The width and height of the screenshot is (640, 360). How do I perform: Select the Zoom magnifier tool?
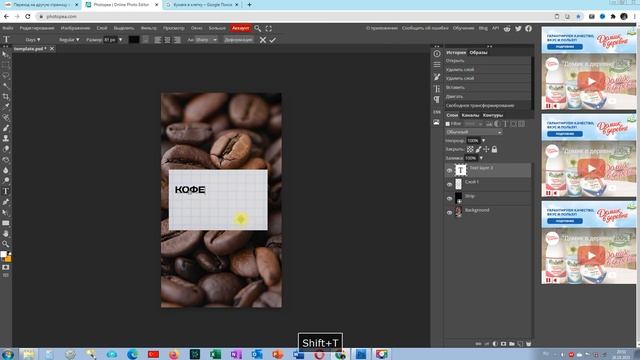(x=6, y=244)
